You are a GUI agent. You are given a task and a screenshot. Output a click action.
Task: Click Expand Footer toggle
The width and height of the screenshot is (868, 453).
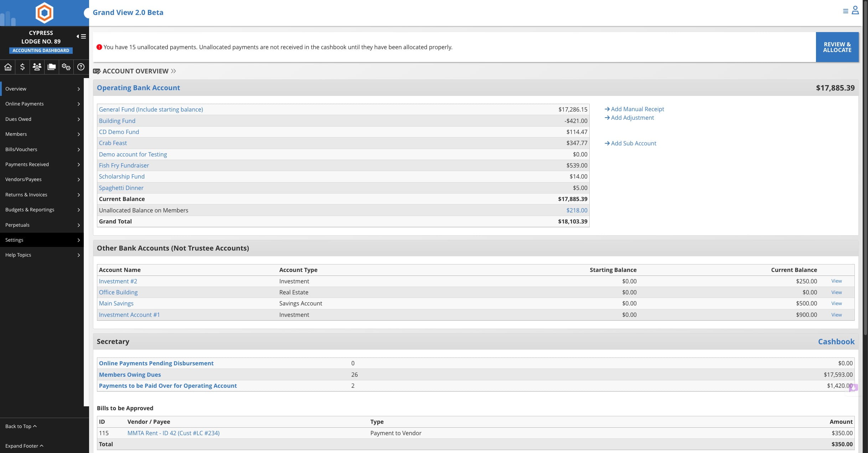(24, 446)
